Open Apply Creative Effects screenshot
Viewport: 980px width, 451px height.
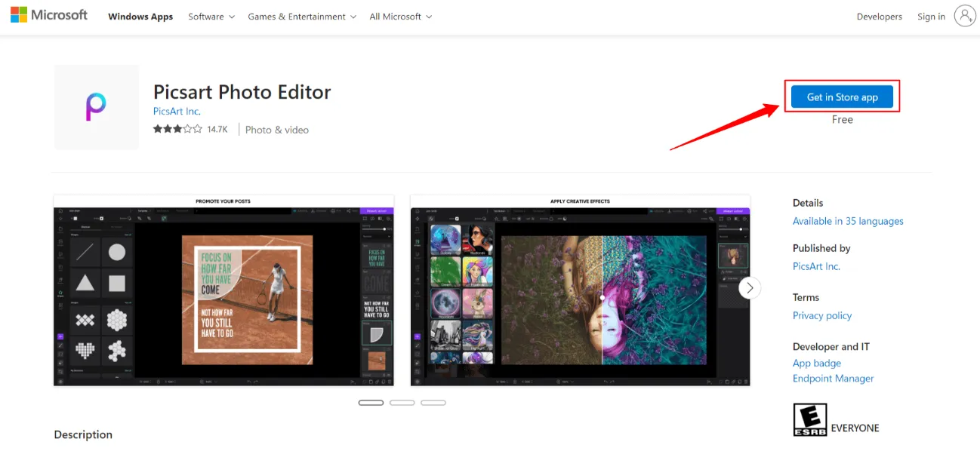click(581, 291)
